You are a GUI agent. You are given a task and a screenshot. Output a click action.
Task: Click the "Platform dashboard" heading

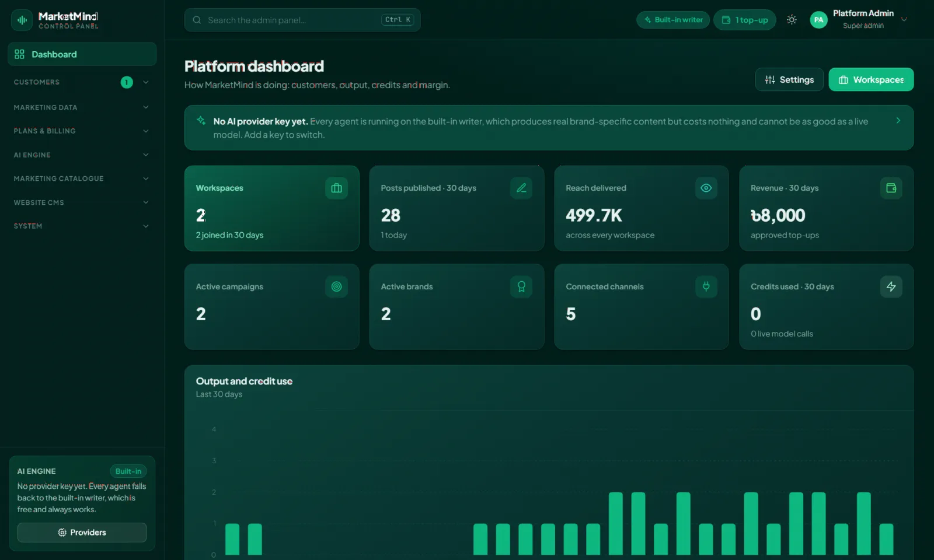(x=254, y=66)
